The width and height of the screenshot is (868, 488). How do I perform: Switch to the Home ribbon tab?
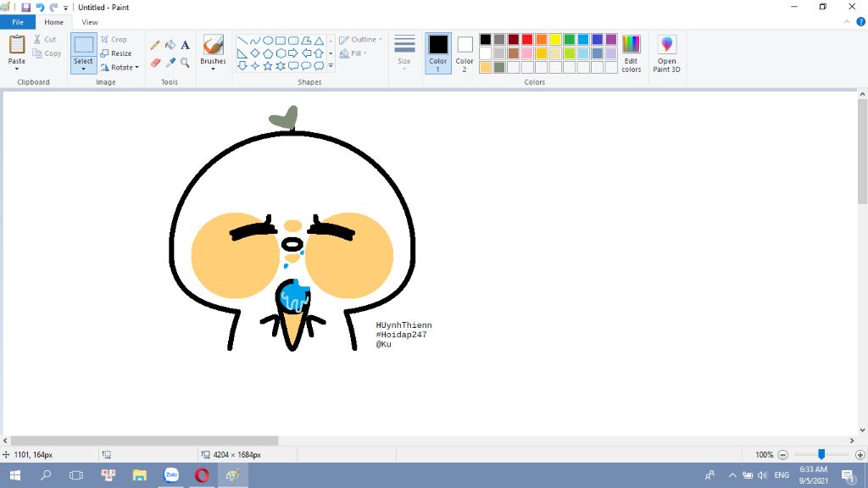click(x=53, y=22)
